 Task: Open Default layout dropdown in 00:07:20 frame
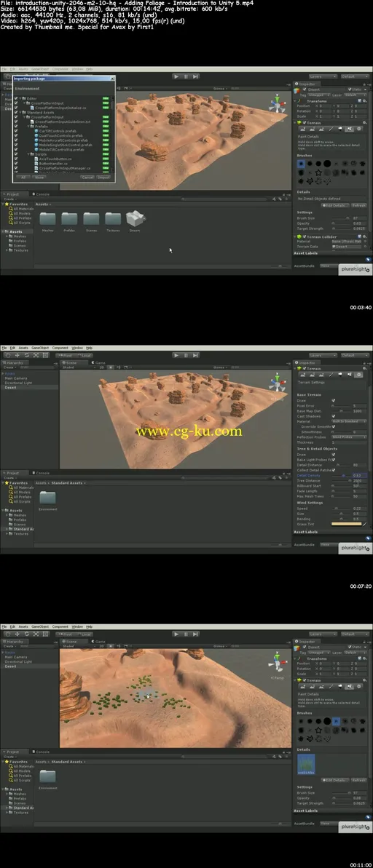pos(355,355)
